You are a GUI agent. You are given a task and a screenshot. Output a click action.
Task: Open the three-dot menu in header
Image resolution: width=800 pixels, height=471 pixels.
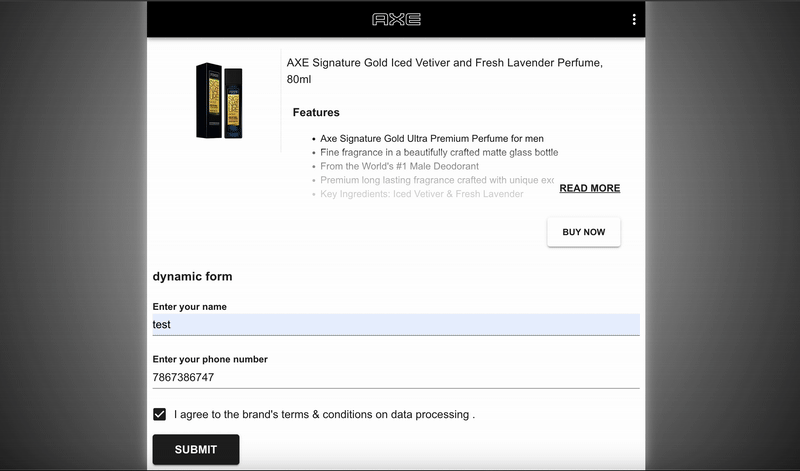tap(634, 19)
